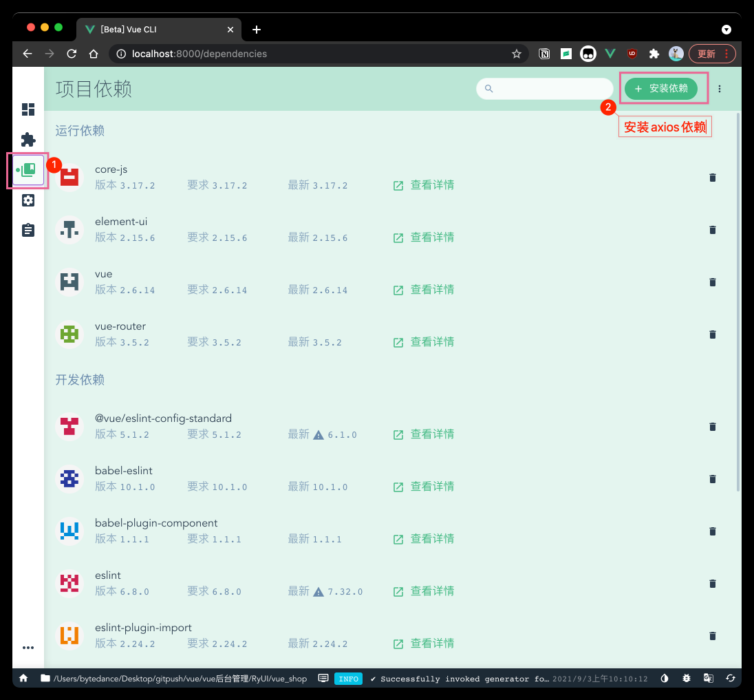Open the Tasks clipboard sidebar icon

tap(28, 230)
